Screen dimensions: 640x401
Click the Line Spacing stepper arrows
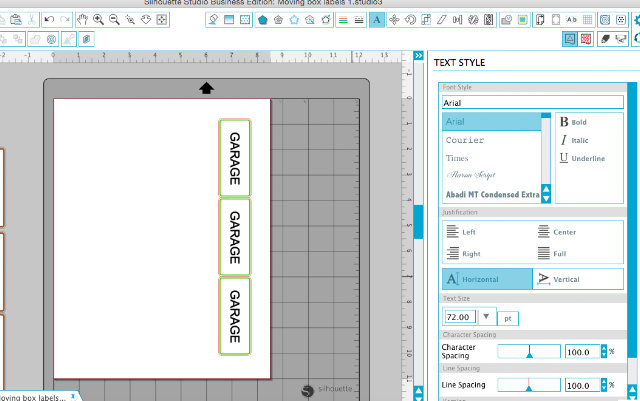click(x=604, y=385)
